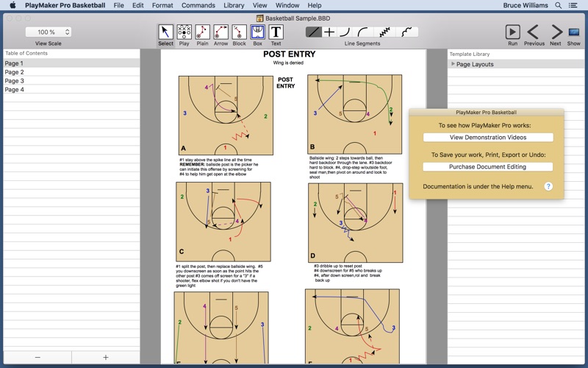588x368 pixels.
Task: Click the caption text under diagram C
Action: pos(219,276)
